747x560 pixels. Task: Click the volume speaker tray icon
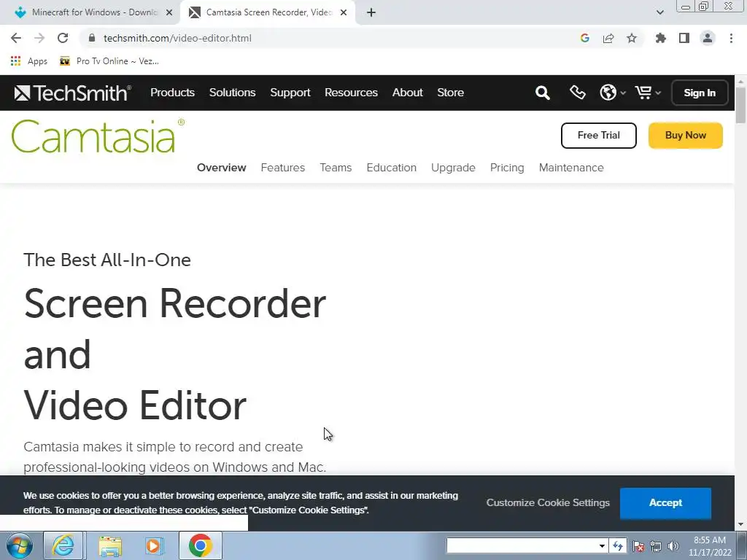tap(673, 546)
